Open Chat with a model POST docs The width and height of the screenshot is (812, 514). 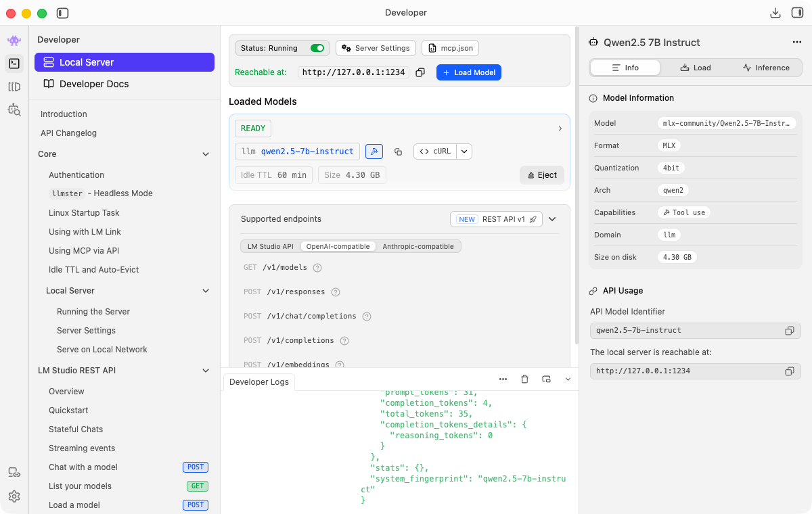[127, 467]
